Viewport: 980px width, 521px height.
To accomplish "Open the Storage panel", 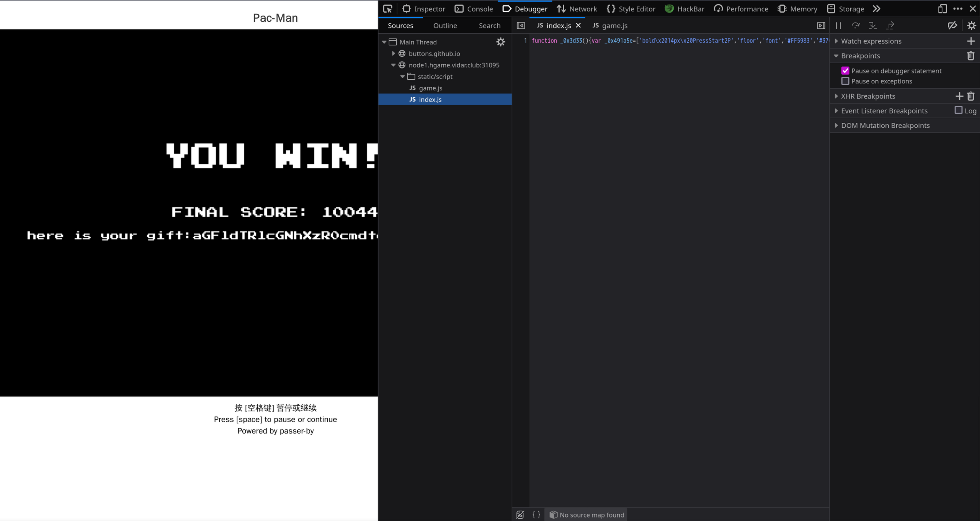I will [x=845, y=9].
